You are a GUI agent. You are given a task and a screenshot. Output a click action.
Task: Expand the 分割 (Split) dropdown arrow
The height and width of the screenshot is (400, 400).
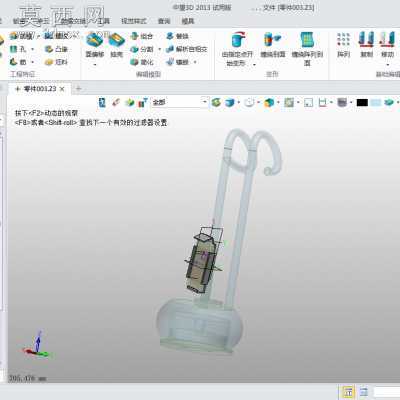click(x=159, y=49)
